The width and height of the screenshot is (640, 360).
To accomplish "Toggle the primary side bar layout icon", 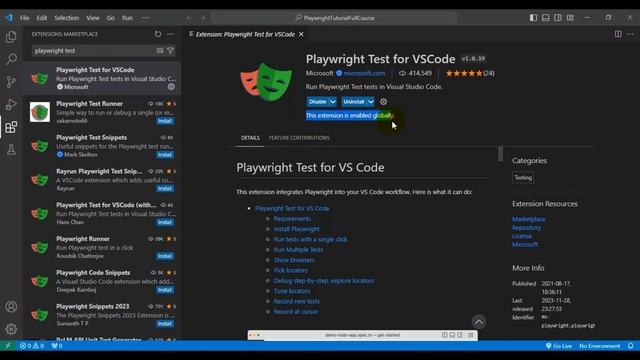I will [533, 18].
